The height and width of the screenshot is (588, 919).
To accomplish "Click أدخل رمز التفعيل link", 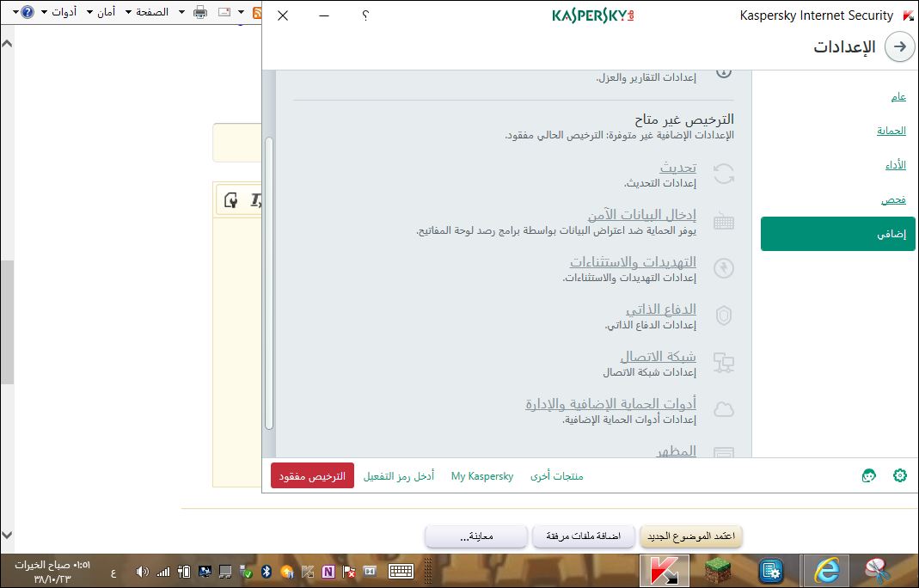I will pos(399,476).
